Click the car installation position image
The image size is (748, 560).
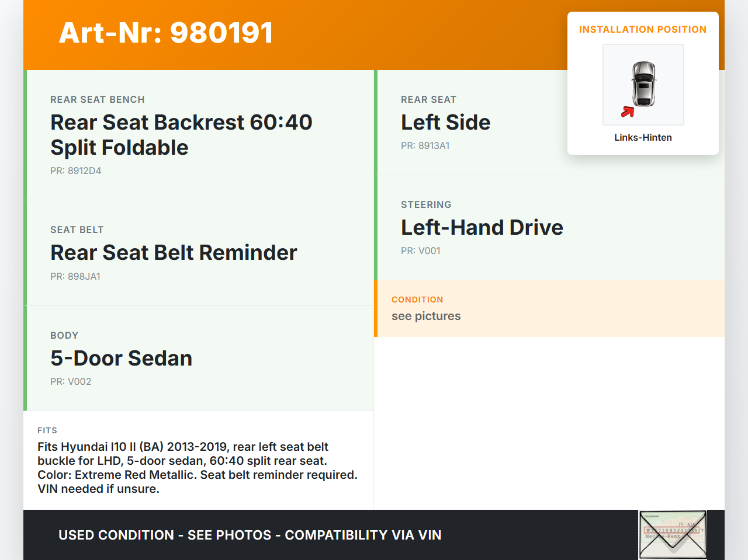(643, 85)
